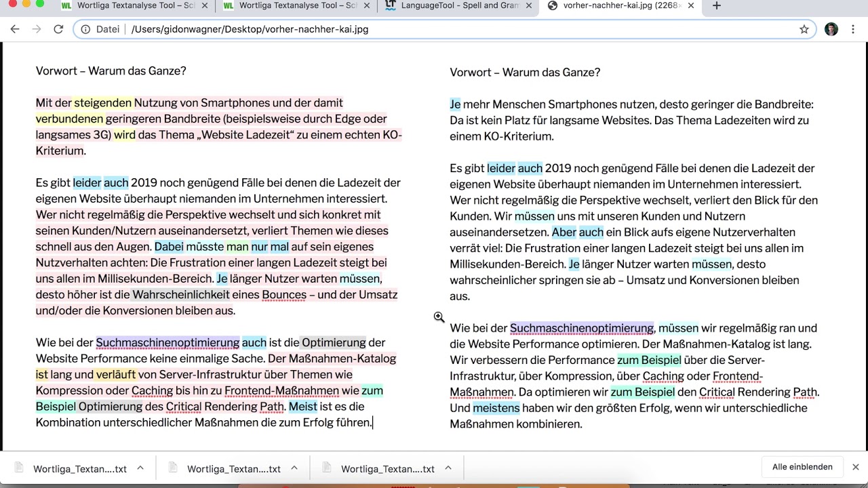Open the leftmost Wortliga_Textan....txt download
This screenshot has height=488, width=868.
coord(79,468)
